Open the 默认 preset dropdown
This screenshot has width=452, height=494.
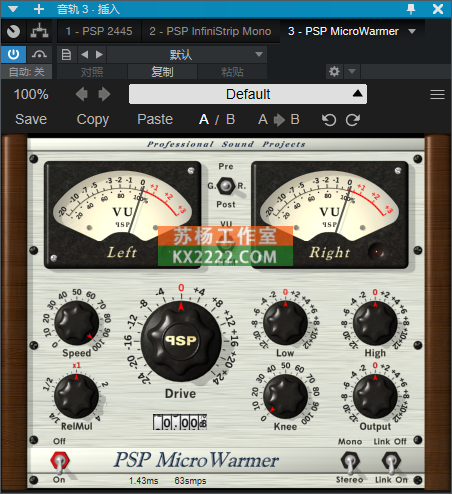187,54
